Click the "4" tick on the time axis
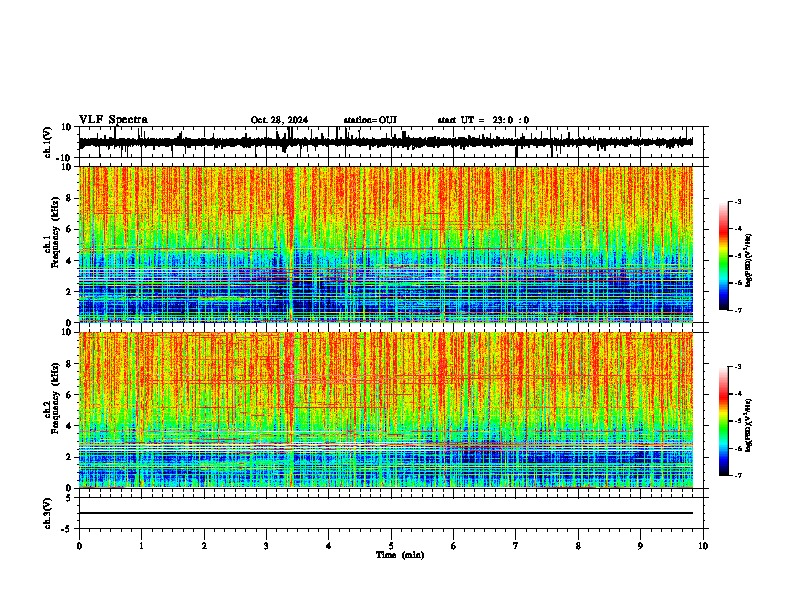 [x=329, y=546]
